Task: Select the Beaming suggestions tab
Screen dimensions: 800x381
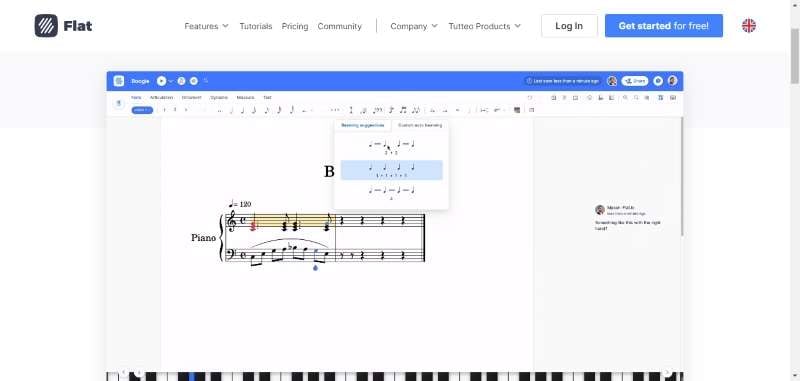Action: click(363, 125)
